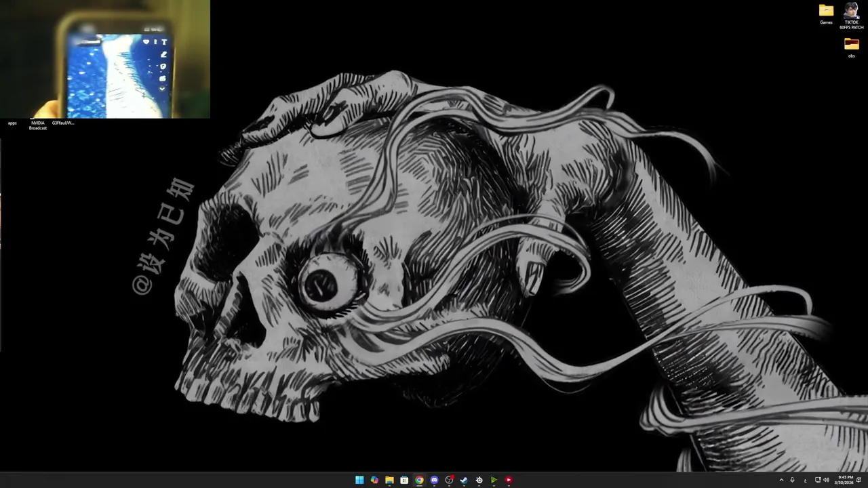Open the red play-button taskbar app
868x488 pixels.
click(x=509, y=480)
